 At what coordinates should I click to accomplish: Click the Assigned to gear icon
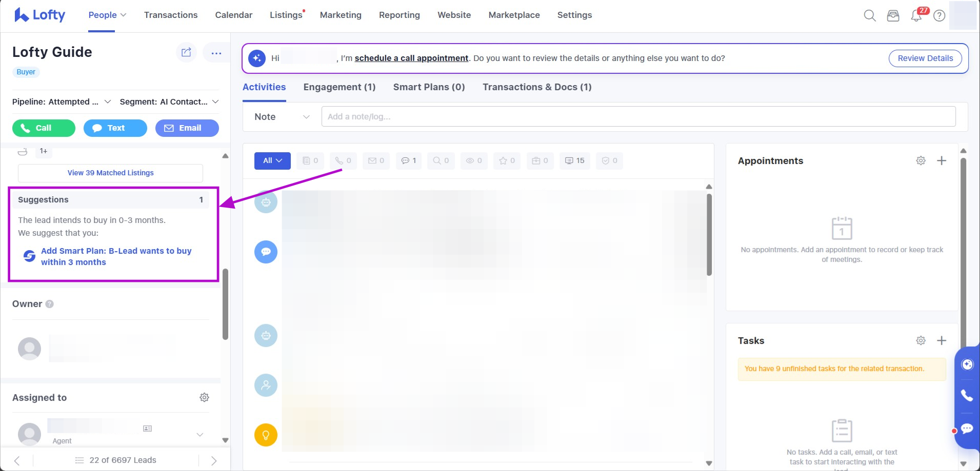click(x=204, y=398)
